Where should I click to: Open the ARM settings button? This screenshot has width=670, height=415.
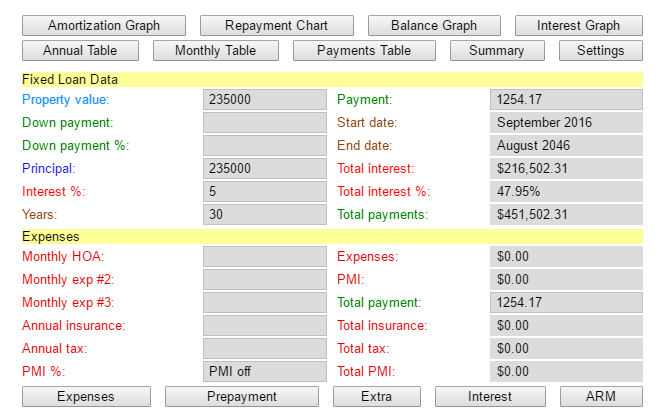click(600, 397)
